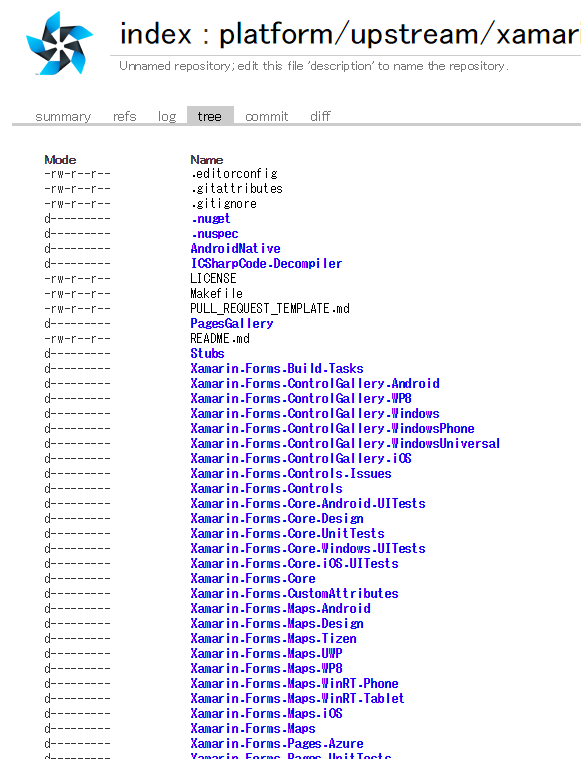Open the Xamarin.Forms.Maps folder
Image resolution: width=581 pixels, height=759 pixels.
click(x=253, y=729)
